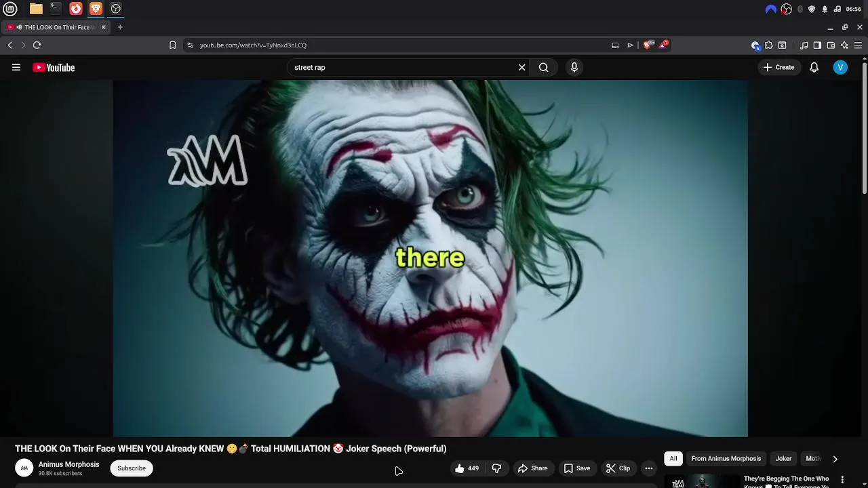
Task: Open They're Begging The One recommended video
Action: (x=786, y=482)
